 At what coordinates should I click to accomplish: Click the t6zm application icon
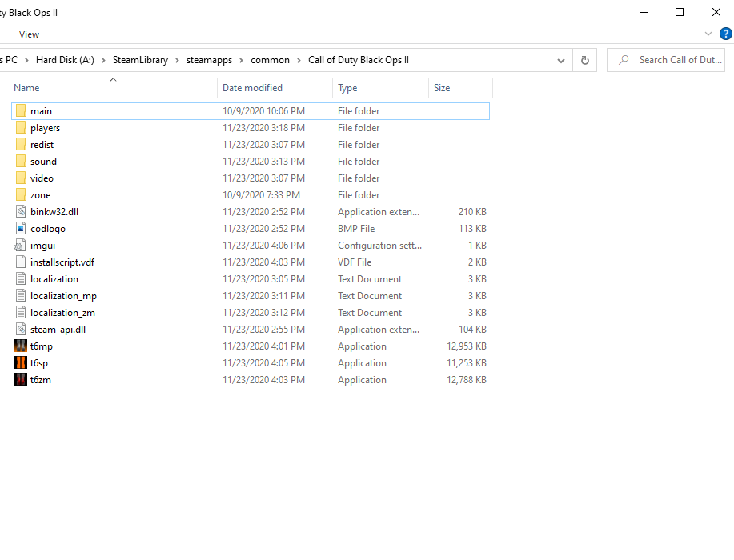(21, 380)
